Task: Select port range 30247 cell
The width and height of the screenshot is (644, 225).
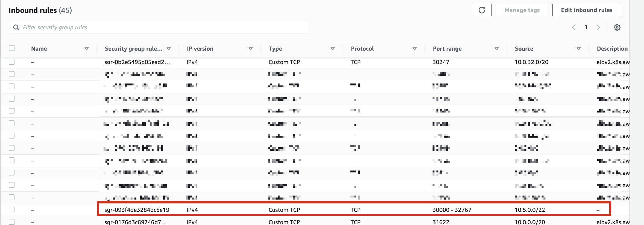Action: tap(441, 62)
